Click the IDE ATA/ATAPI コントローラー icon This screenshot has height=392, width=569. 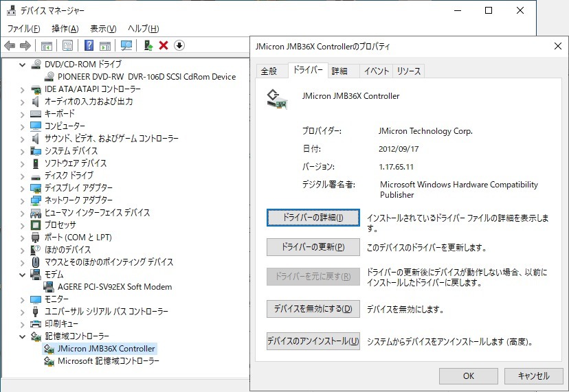[x=36, y=89]
